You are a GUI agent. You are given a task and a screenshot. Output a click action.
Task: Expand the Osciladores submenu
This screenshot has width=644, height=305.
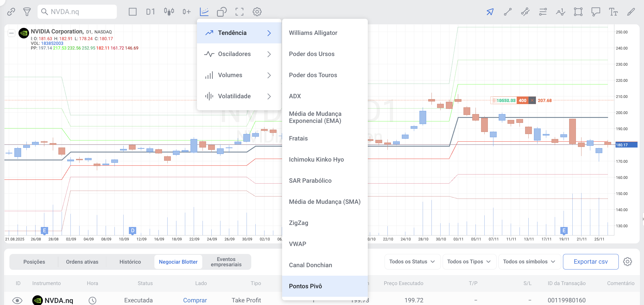(x=239, y=54)
